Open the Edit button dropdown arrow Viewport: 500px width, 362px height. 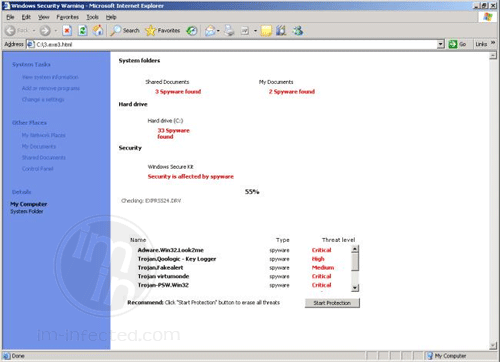point(255,31)
